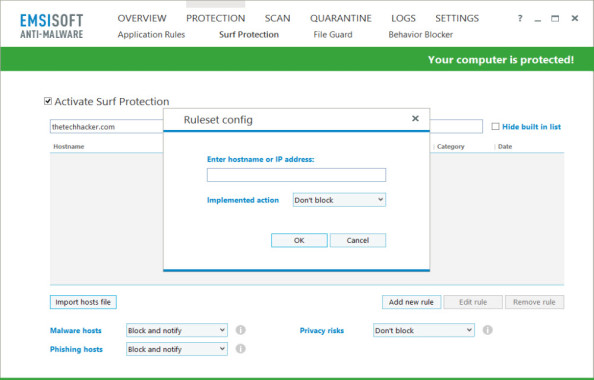Sort by the Hostname column header
This screenshot has width=594, height=380.
69,147
